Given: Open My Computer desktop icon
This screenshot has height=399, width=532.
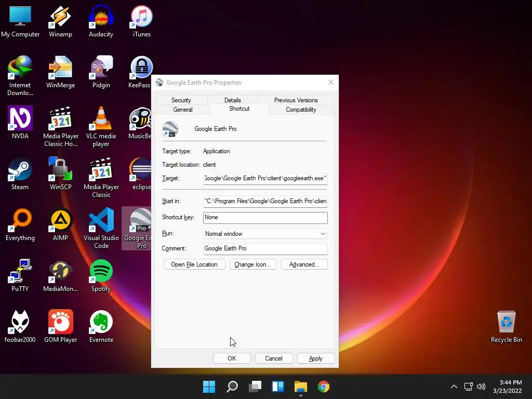Looking at the screenshot, I should 20,21.
